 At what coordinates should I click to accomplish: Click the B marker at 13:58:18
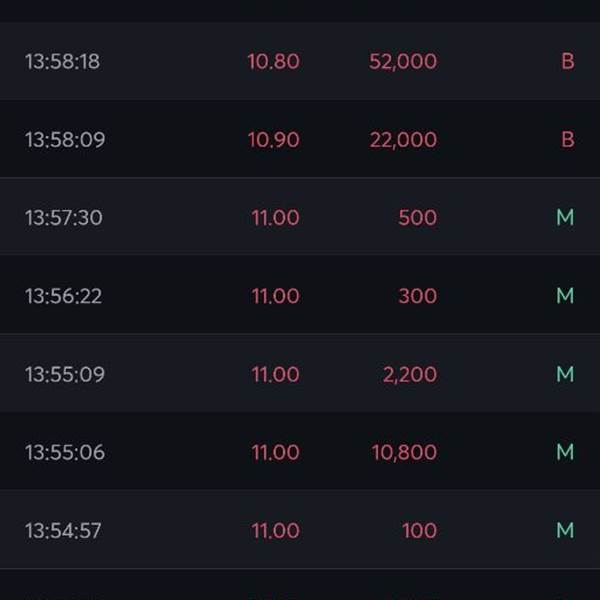point(567,61)
